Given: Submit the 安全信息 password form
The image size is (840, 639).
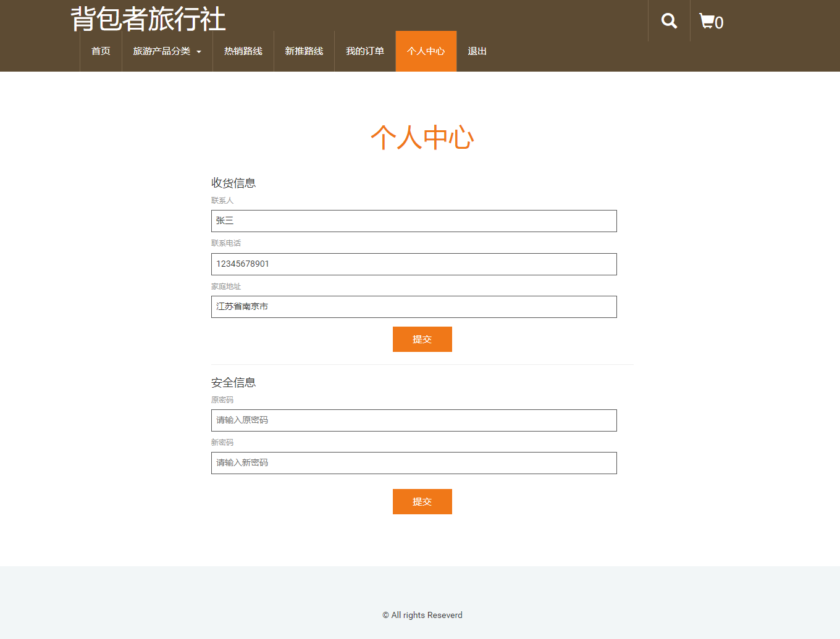Looking at the screenshot, I should click(x=422, y=501).
